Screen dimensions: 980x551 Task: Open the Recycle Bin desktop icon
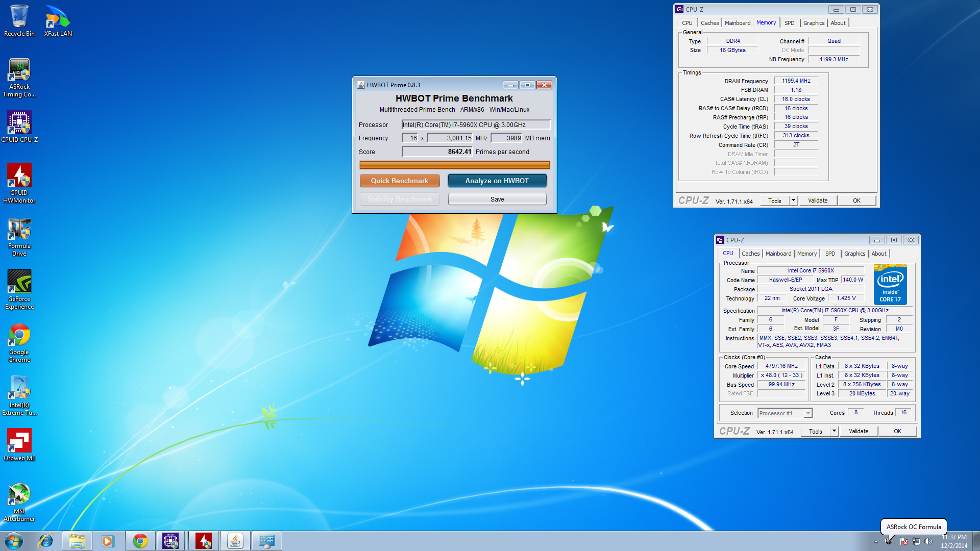[x=19, y=20]
